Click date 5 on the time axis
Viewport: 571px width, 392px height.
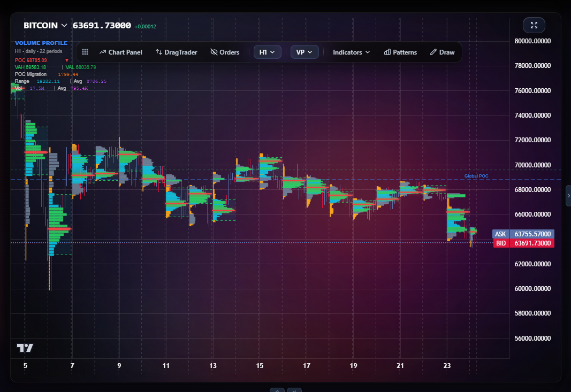point(26,366)
